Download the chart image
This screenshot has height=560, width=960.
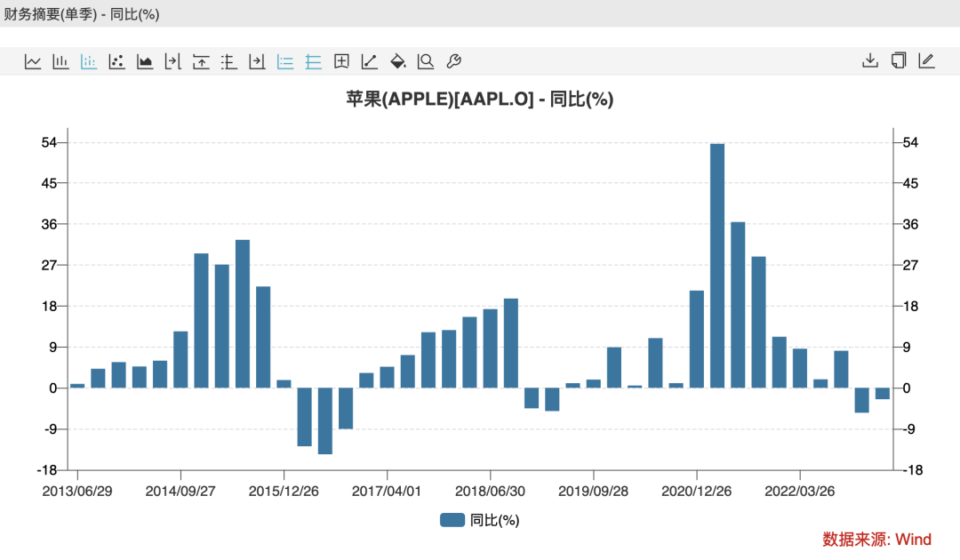[x=870, y=60]
